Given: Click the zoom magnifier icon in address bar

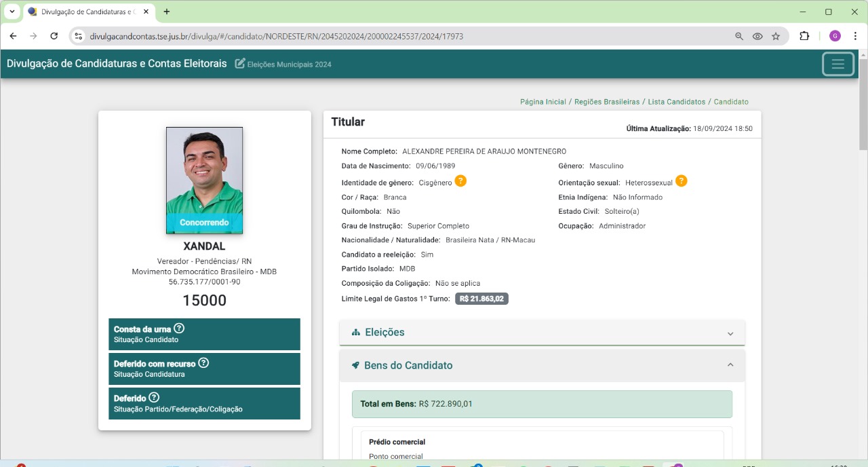Looking at the screenshot, I should [739, 36].
